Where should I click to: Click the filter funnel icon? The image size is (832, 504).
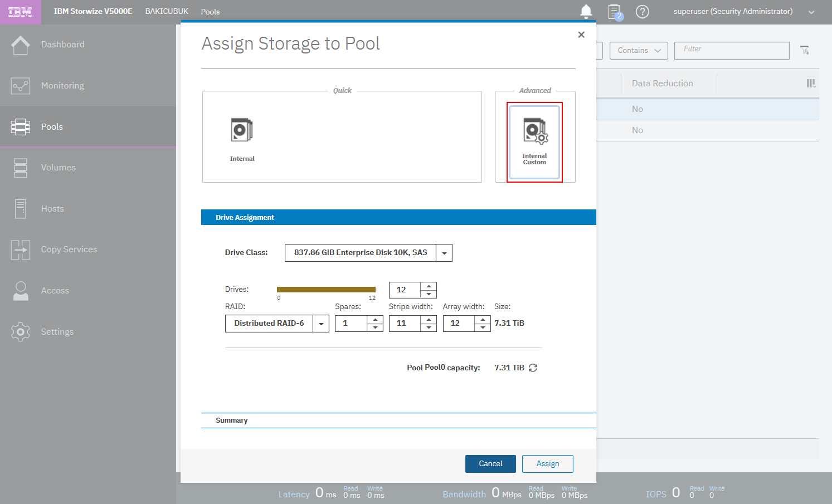coord(804,50)
